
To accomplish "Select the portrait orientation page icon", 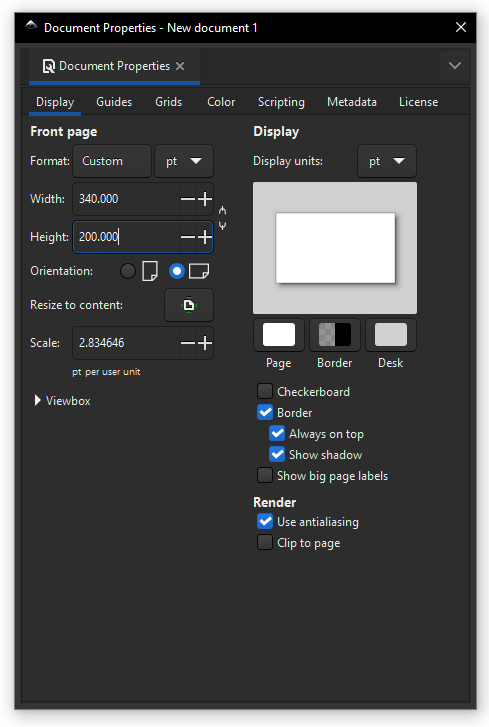I will tap(150, 271).
